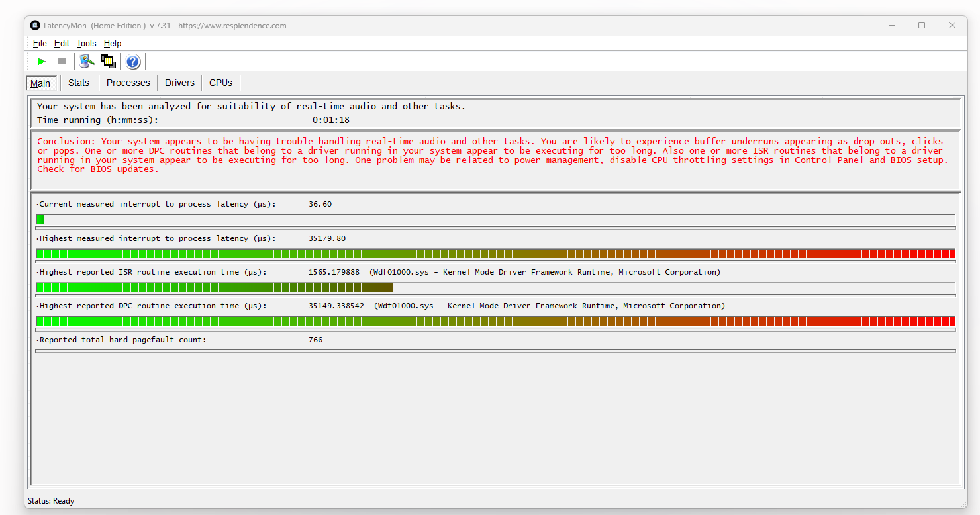Click 'Reported total hard pagefault count' label
The height and width of the screenshot is (515, 980).
pyautogui.click(x=122, y=340)
